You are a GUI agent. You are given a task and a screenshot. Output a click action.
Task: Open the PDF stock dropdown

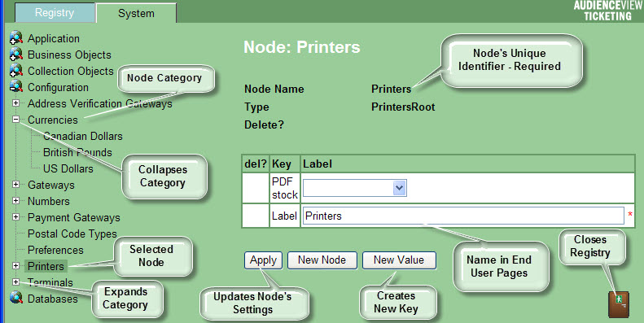[400, 188]
